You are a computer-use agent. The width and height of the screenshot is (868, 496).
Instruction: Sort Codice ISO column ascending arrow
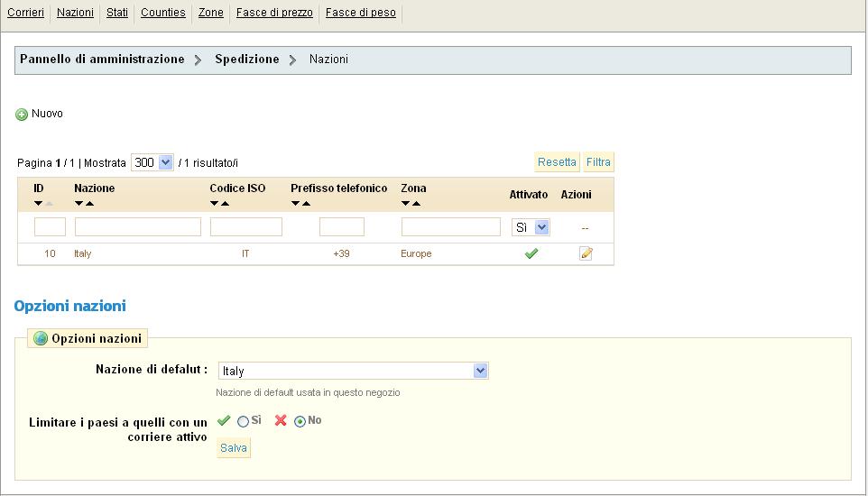226,203
